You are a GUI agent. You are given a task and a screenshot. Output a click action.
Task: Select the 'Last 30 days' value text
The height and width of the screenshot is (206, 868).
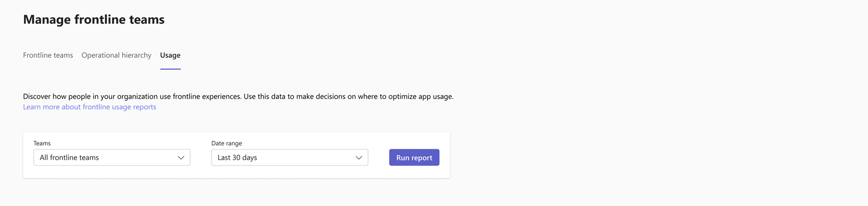(237, 158)
